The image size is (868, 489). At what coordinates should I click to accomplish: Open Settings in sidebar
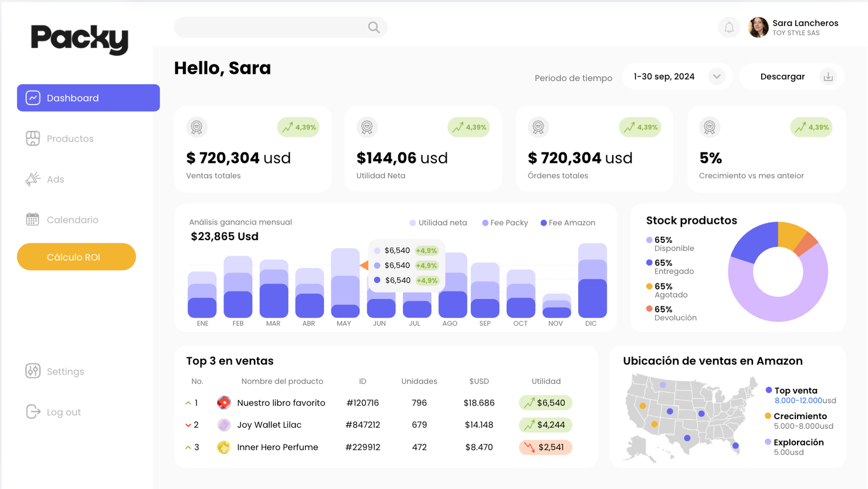tap(55, 371)
